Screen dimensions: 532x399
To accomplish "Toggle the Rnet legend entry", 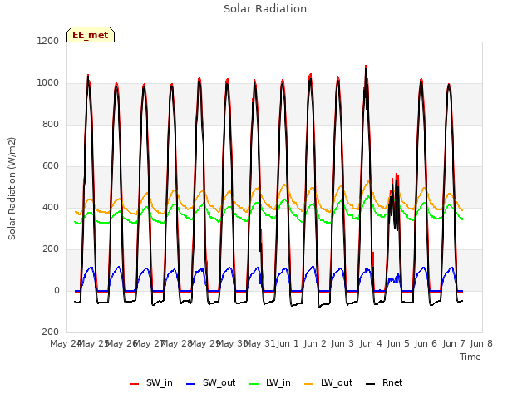I will [x=384, y=382].
